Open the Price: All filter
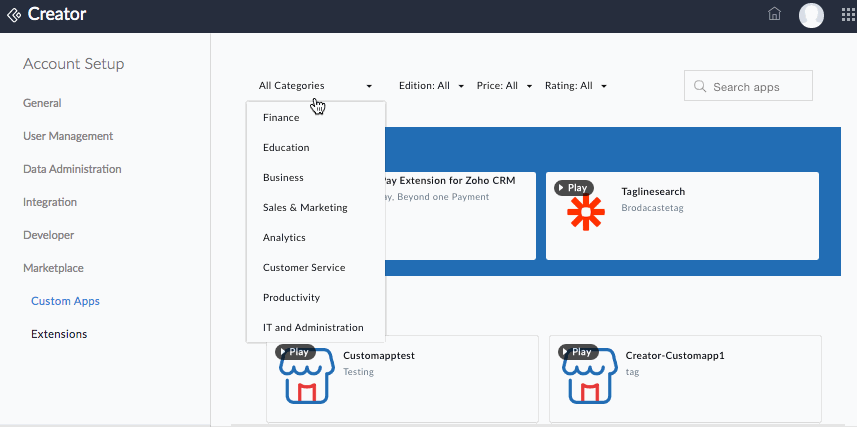The height and width of the screenshot is (427, 857). point(504,86)
